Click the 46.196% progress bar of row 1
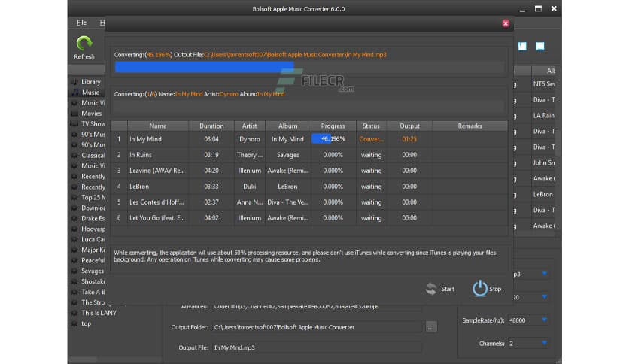The height and width of the screenshot is (364, 629). pyautogui.click(x=333, y=139)
